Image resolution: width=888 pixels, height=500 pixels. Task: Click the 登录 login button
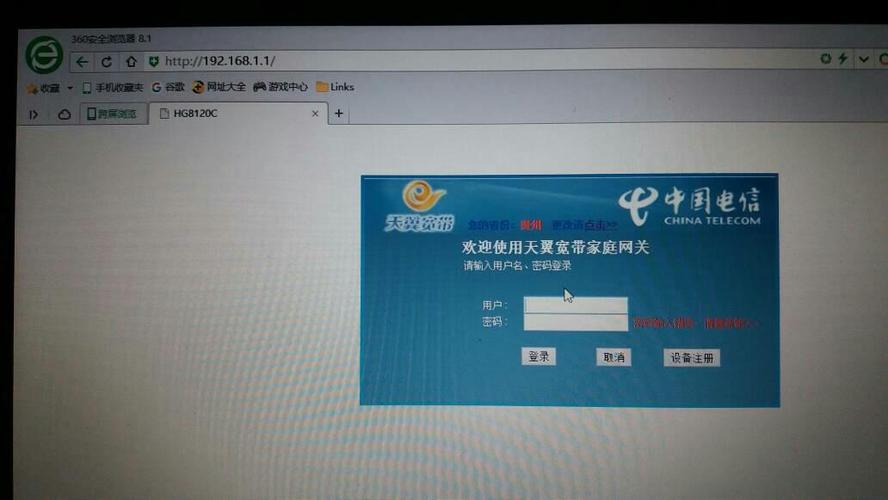coord(539,356)
